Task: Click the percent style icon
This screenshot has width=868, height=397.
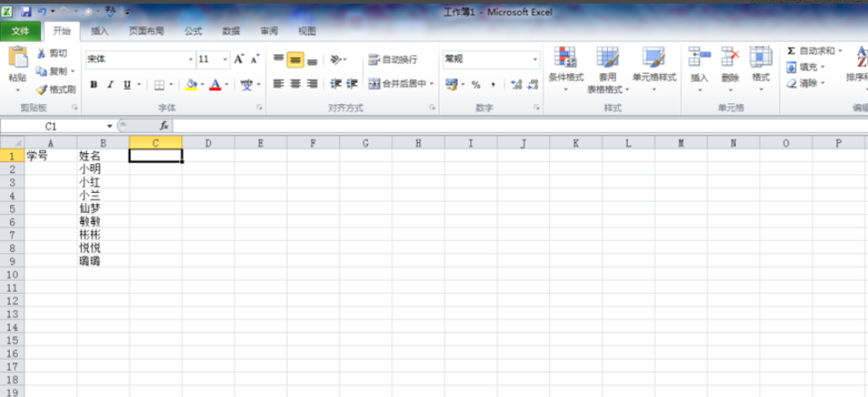Action: point(476,84)
